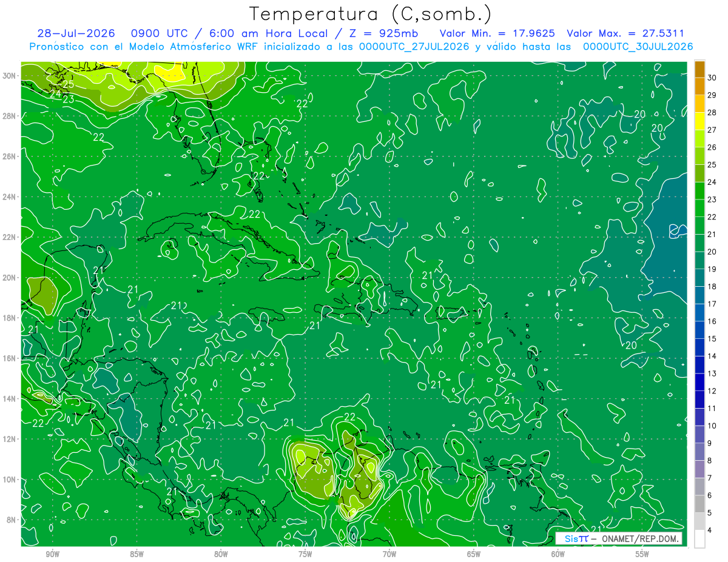Click the latitude axis label '18N'
The image size is (728, 562).
coord(9,318)
